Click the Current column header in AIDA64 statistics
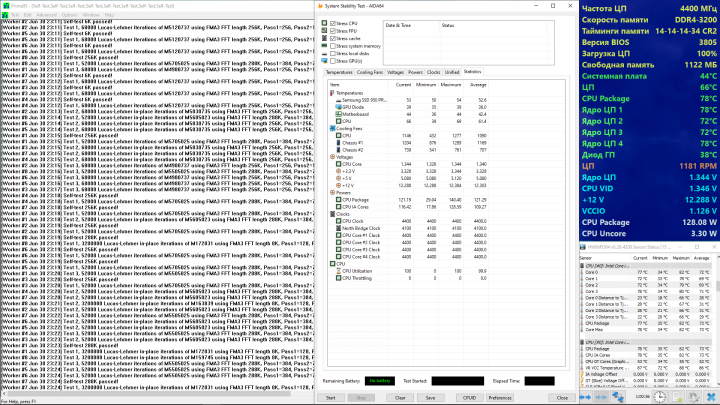 [x=401, y=85]
